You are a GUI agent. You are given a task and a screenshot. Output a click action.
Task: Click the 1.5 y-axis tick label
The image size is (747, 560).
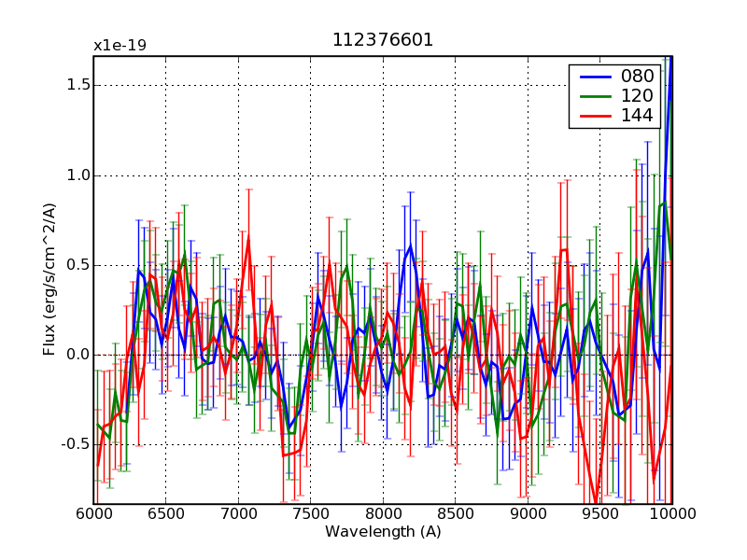pos(77,85)
